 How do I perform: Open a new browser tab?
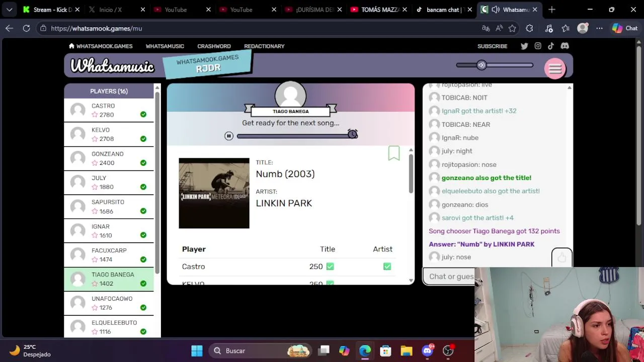pyautogui.click(x=552, y=10)
